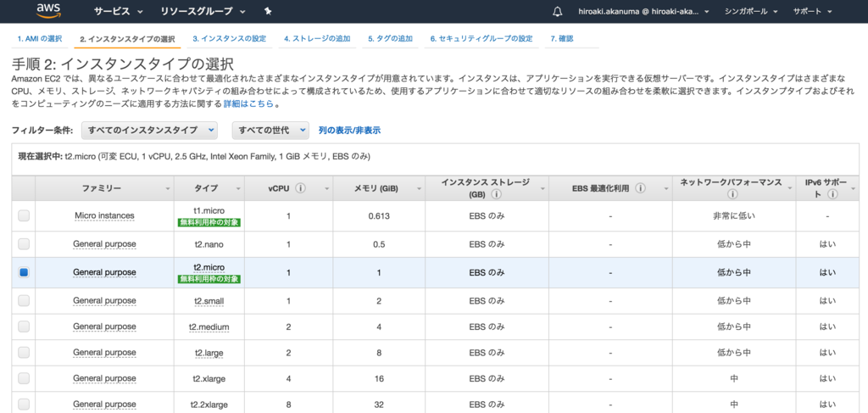Open the サポート dropdown menu
Viewport: 868px width, 413px height.
tap(812, 12)
